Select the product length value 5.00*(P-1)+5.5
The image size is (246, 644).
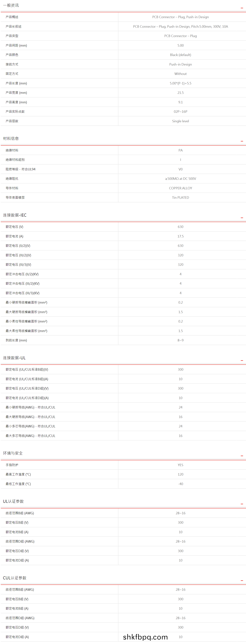(x=180, y=83)
